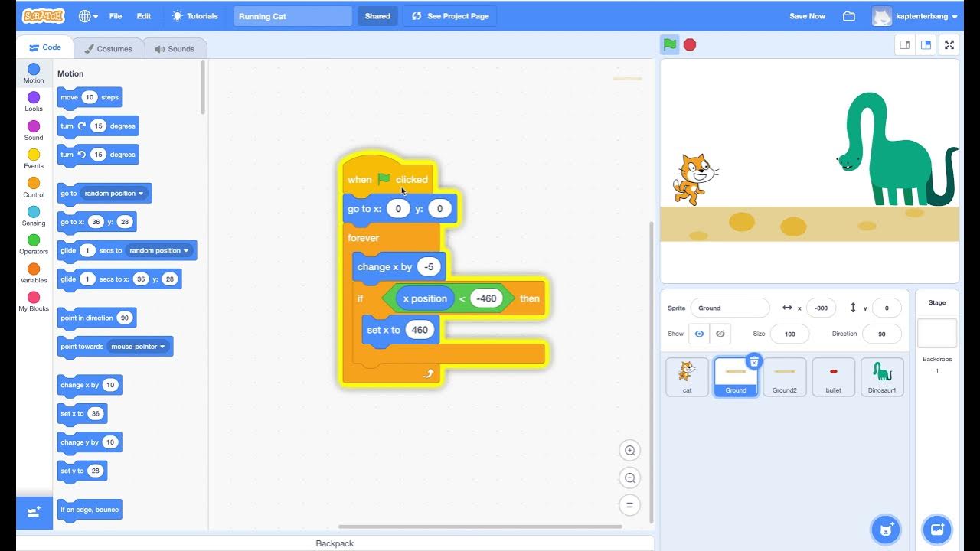
Task: Select the Events block category
Action: (x=34, y=159)
